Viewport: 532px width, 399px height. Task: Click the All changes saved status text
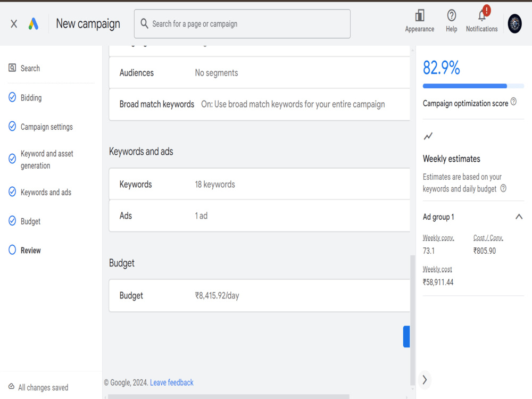[43, 387]
